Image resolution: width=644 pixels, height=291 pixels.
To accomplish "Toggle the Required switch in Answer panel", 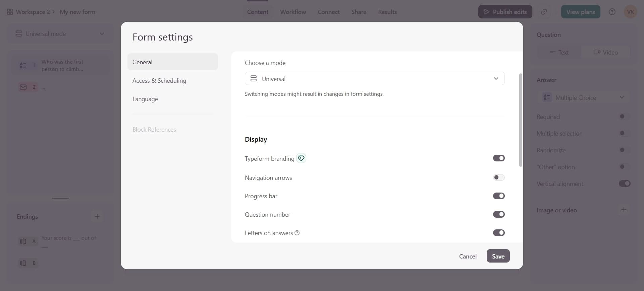I will tap(625, 117).
